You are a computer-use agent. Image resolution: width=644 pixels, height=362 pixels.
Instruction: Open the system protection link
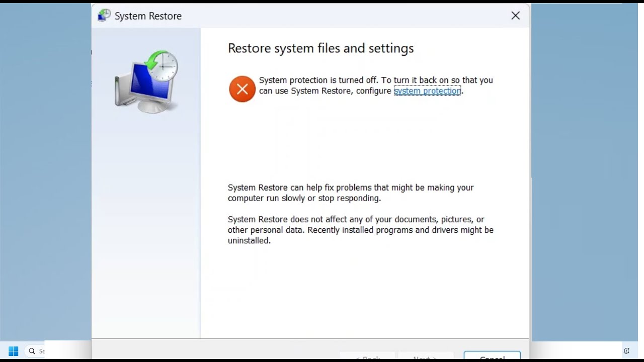(x=427, y=91)
